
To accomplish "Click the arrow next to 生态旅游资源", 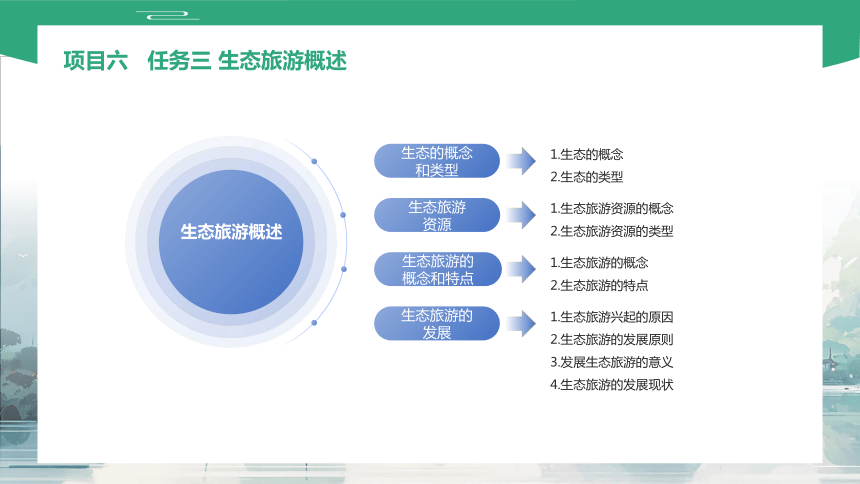I will (x=521, y=215).
